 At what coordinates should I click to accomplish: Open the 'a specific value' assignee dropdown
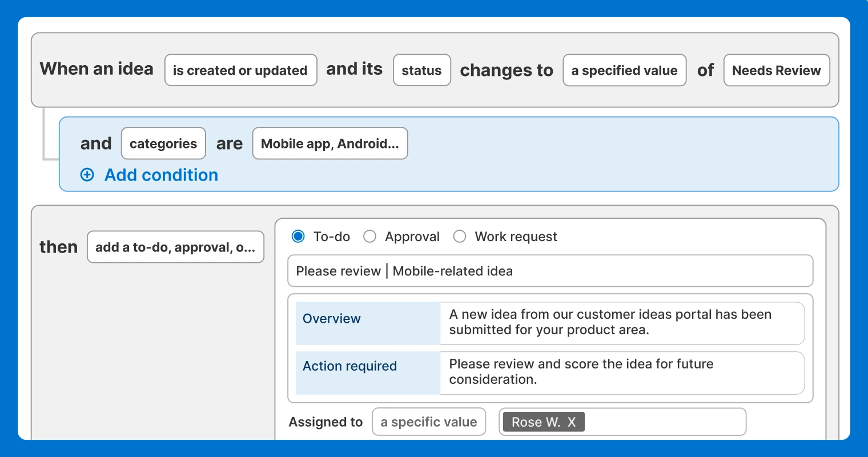coord(429,422)
